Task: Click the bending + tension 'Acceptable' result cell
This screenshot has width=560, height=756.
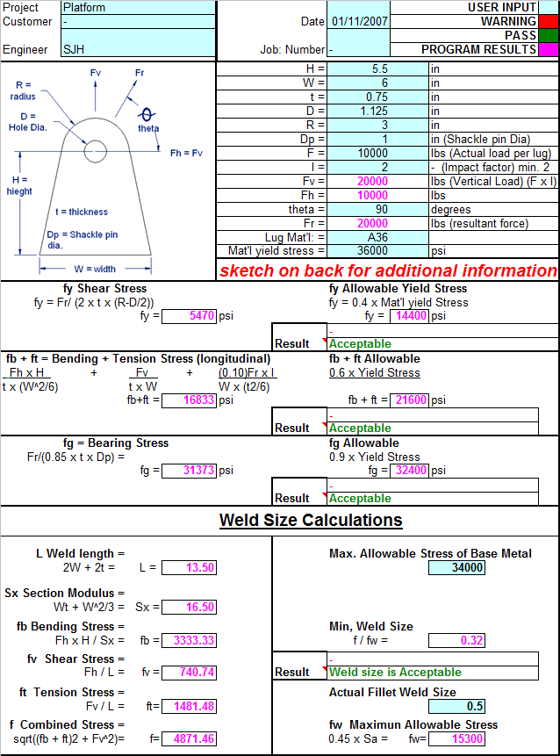Action: click(433, 428)
